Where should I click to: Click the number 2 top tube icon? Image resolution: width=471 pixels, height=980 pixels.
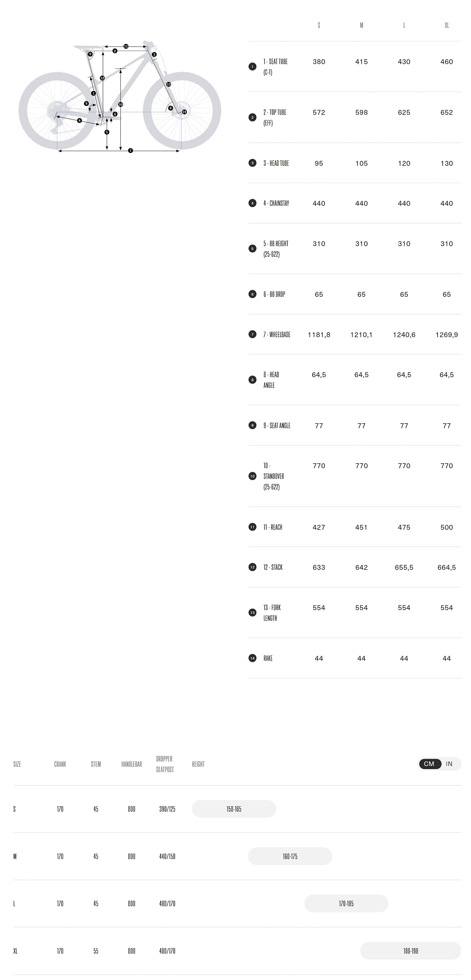[x=252, y=117]
